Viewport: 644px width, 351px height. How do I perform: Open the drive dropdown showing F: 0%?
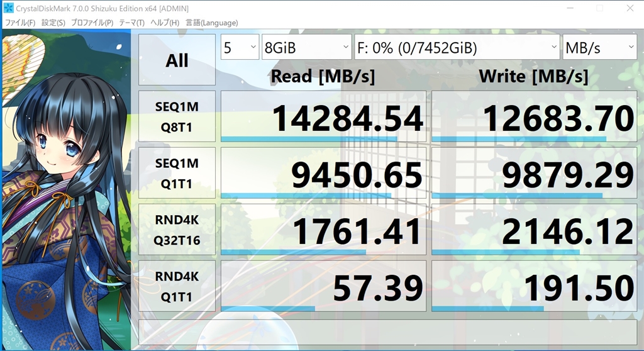[457, 47]
